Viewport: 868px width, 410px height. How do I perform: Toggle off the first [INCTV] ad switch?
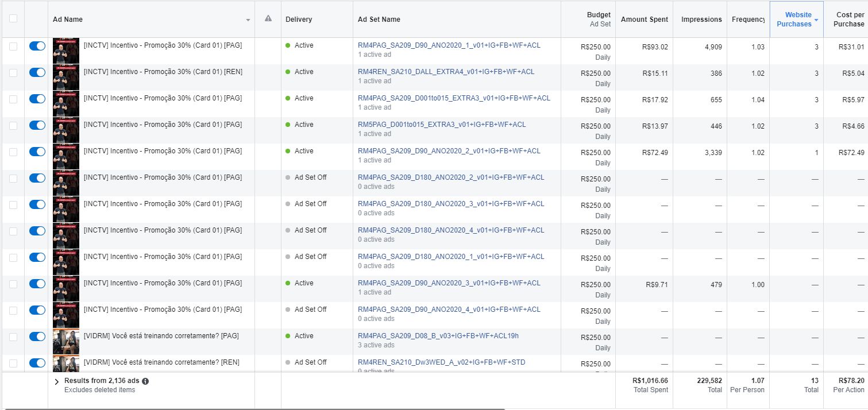(37, 46)
